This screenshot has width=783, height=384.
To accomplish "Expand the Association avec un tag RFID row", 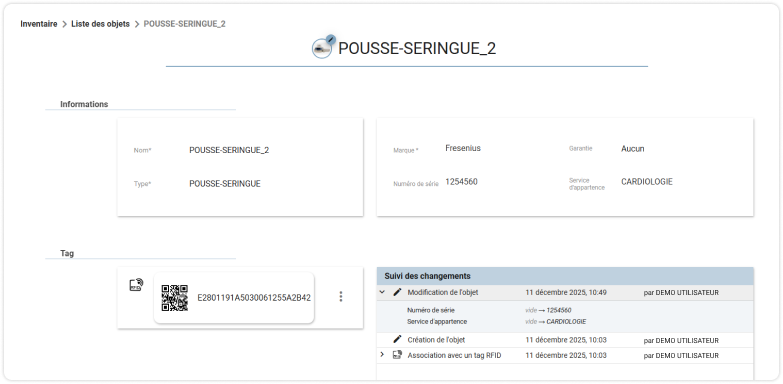I will point(382,355).
